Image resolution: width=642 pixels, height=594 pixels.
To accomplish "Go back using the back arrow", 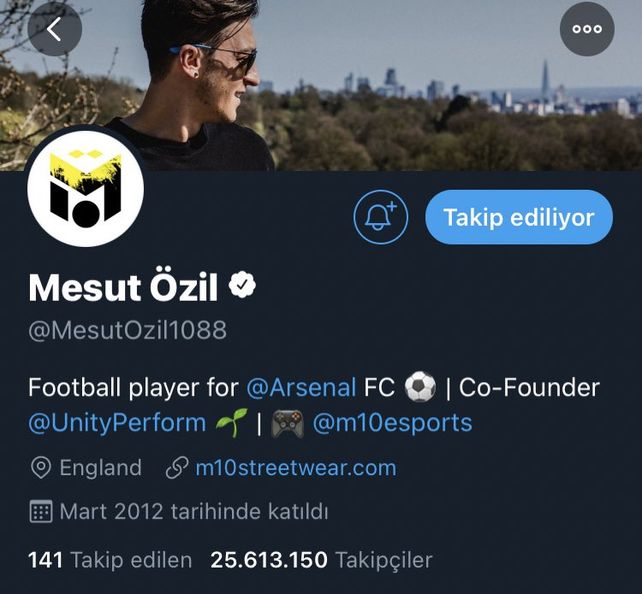I will [x=54, y=30].
